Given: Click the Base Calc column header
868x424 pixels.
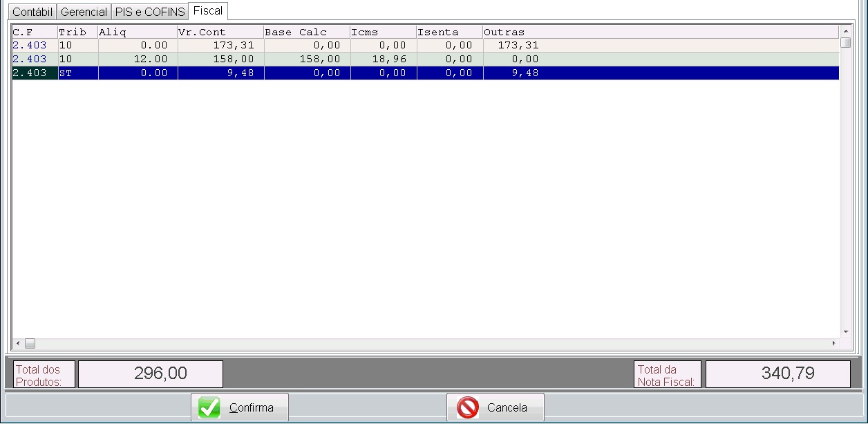Looking at the screenshot, I should (306, 32).
